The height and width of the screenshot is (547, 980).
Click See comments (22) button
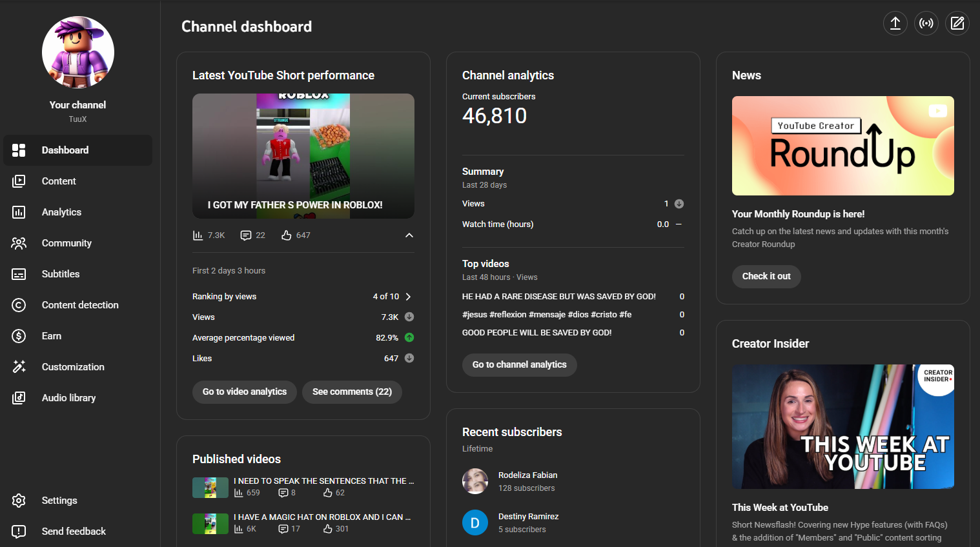pyautogui.click(x=352, y=392)
